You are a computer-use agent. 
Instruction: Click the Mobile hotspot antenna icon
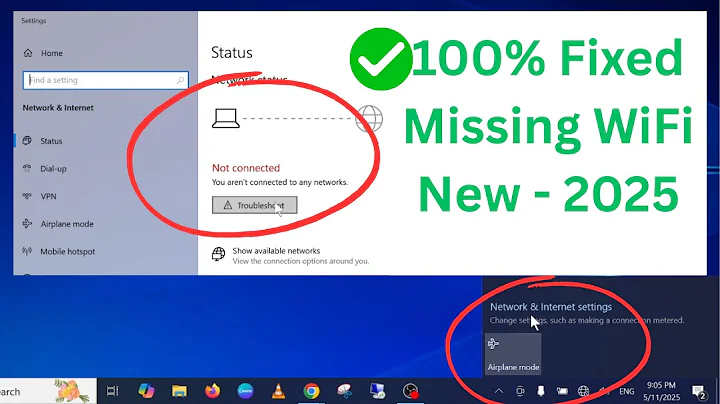click(x=27, y=251)
